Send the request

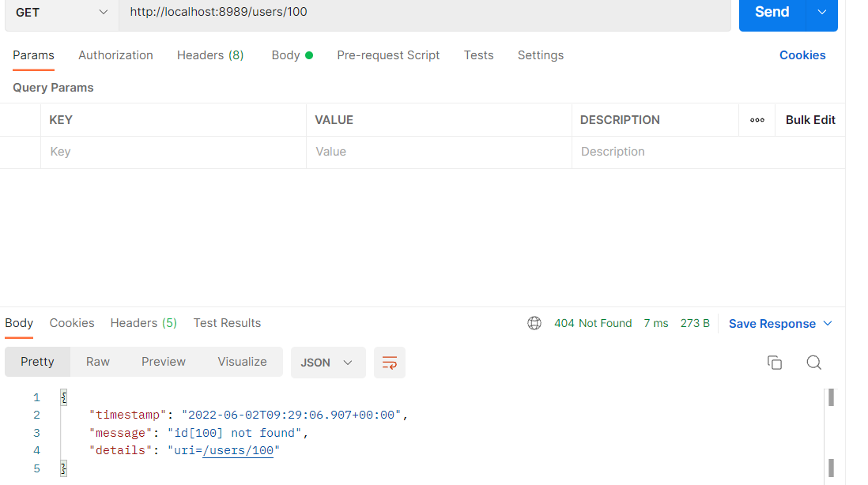[x=772, y=12]
